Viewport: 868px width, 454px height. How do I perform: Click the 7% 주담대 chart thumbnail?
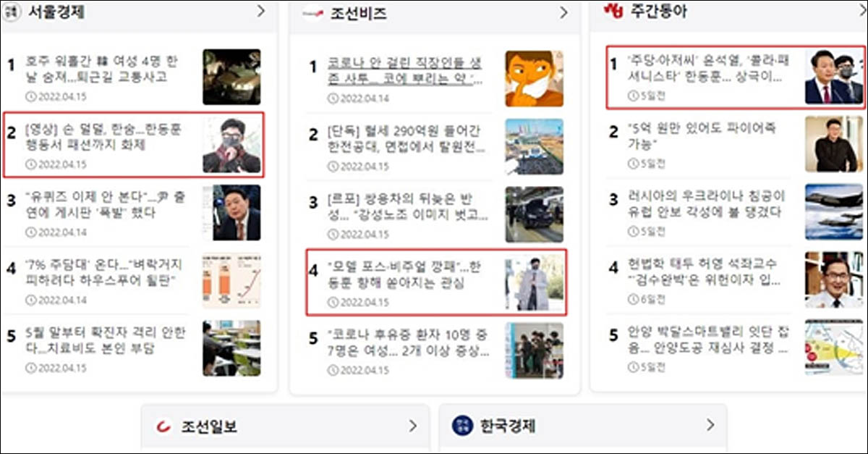tap(231, 281)
